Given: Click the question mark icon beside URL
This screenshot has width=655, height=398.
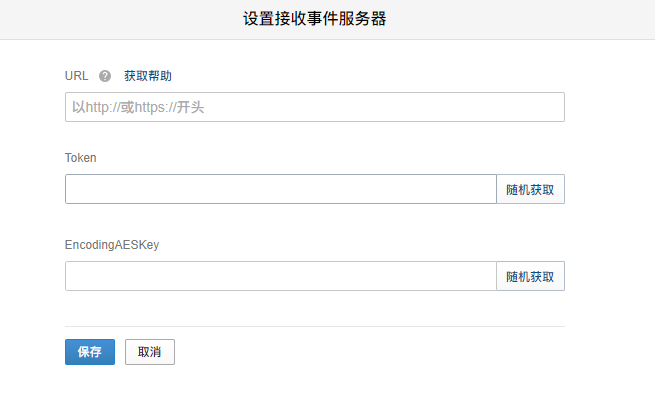Looking at the screenshot, I should [x=105, y=76].
